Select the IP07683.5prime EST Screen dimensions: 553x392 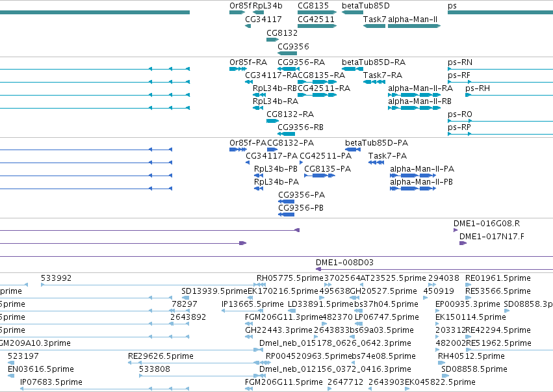(x=105, y=389)
